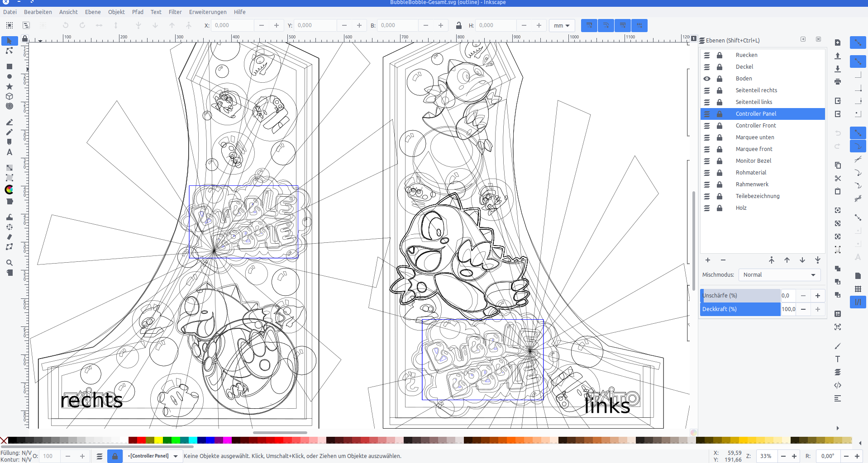Screen dimensions: 868x463
Task: Close the Ebenen layers panel
Action: [819, 39]
